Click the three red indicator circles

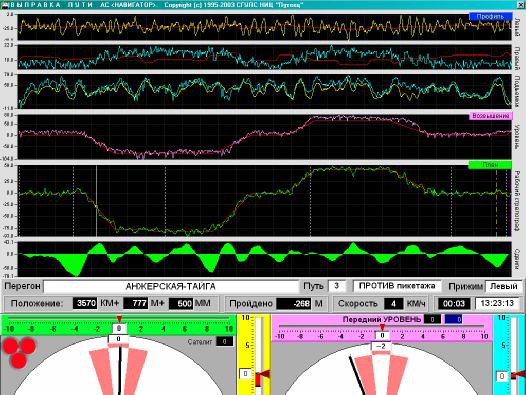pyautogui.click(x=19, y=353)
